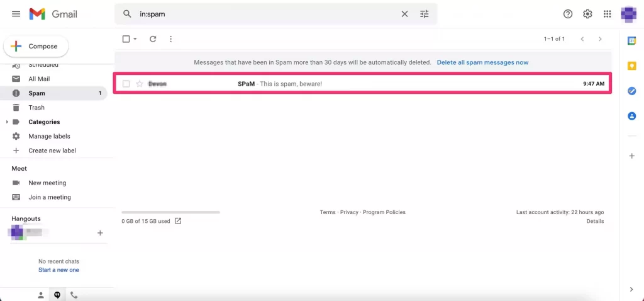Open the main menu hamburger icon

point(16,14)
